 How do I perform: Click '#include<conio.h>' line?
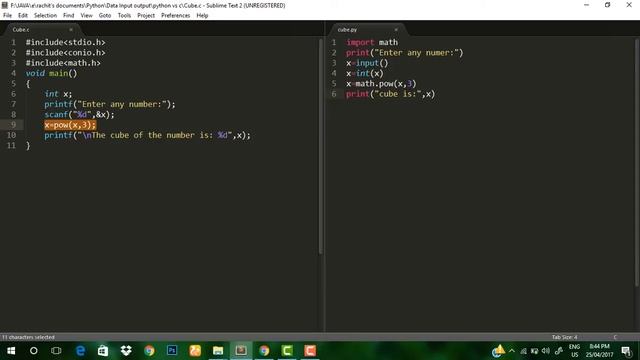(65, 53)
